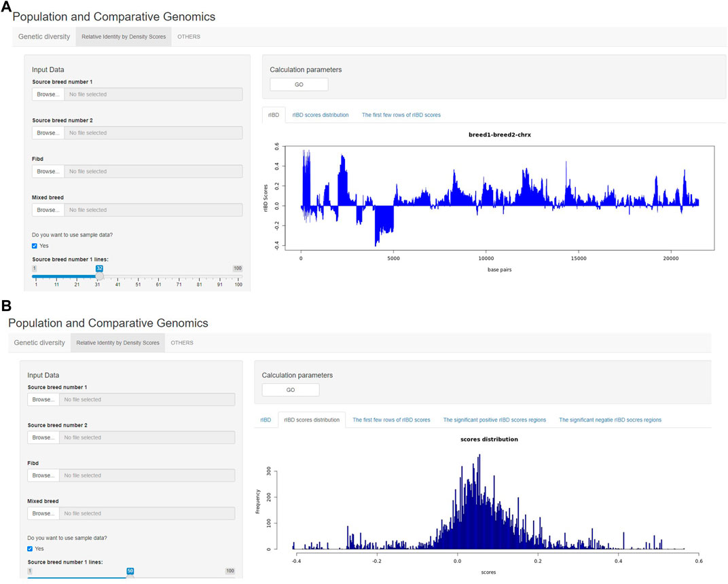The image size is (728, 584).
Task: Browse for the Fibd file in panel A
Action: click(48, 171)
